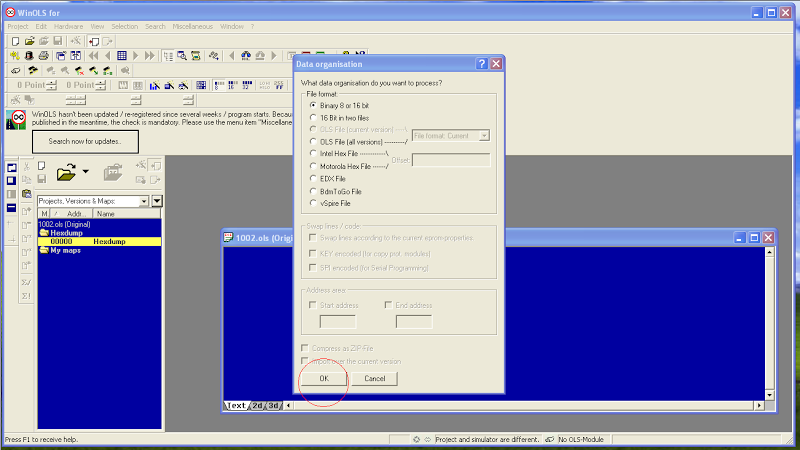This screenshot has width=800, height=450.
Task: Click the tree structure view icon
Action: click(168, 56)
